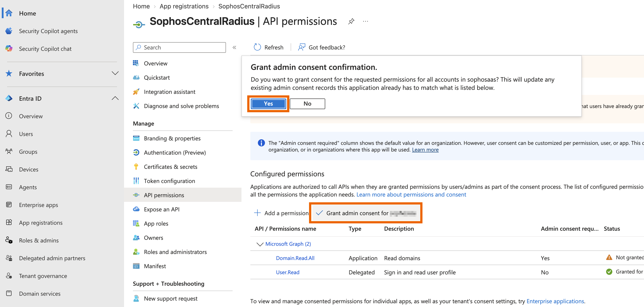Click the Agents icon in sidebar
The image size is (644, 307).
point(9,187)
